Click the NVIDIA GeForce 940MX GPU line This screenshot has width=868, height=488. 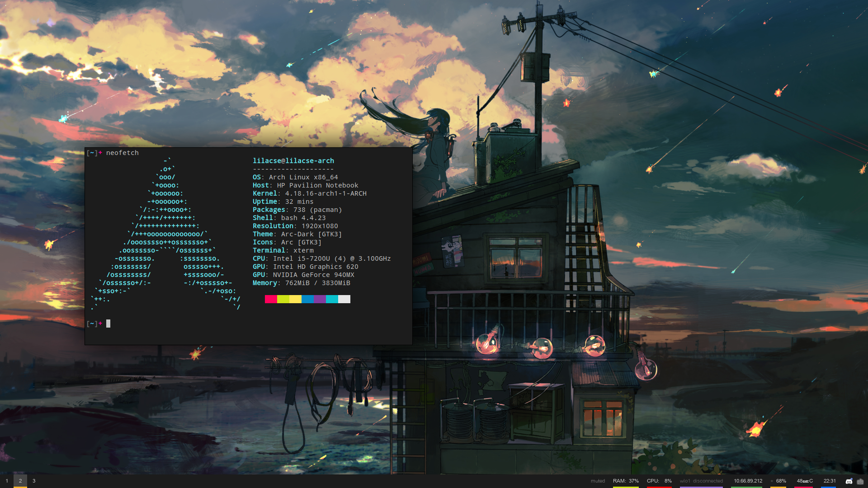303,275
